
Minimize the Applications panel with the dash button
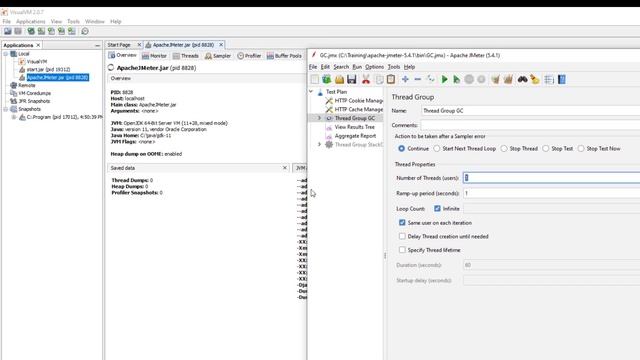pyautogui.click(x=97, y=45)
